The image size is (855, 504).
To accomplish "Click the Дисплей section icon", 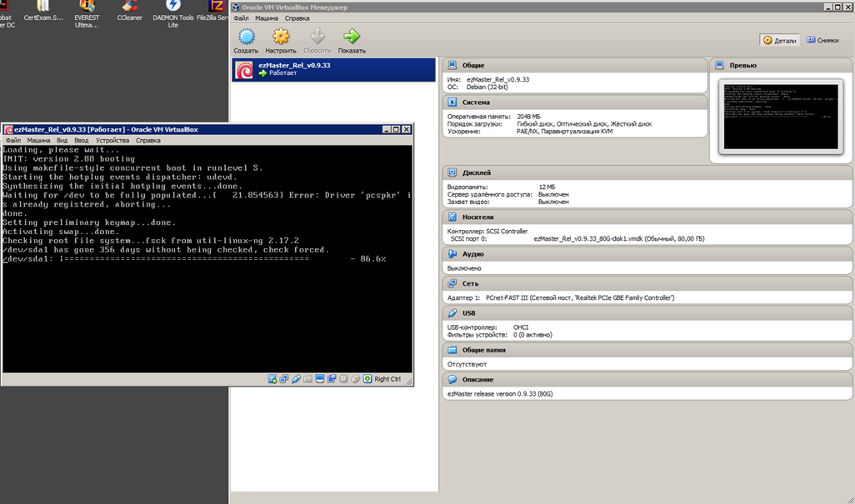I will pyautogui.click(x=452, y=172).
